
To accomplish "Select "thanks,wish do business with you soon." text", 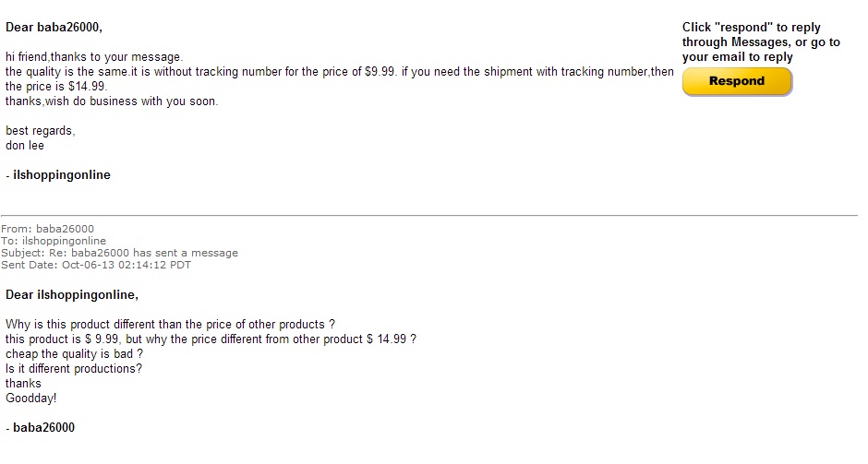I will tap(112, 101).
